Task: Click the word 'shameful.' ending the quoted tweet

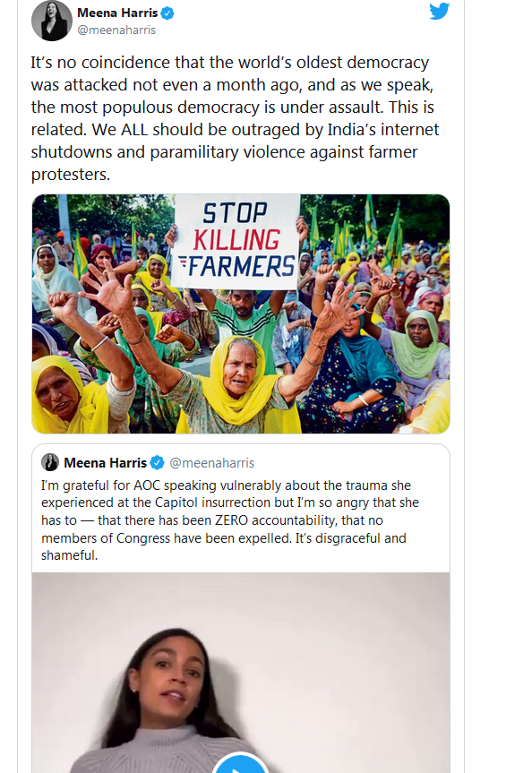Action: pyautogui.click(x=70, y=555)
